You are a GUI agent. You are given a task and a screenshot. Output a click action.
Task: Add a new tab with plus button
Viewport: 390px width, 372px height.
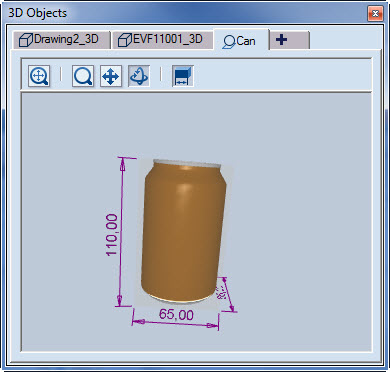coord(290,40)
